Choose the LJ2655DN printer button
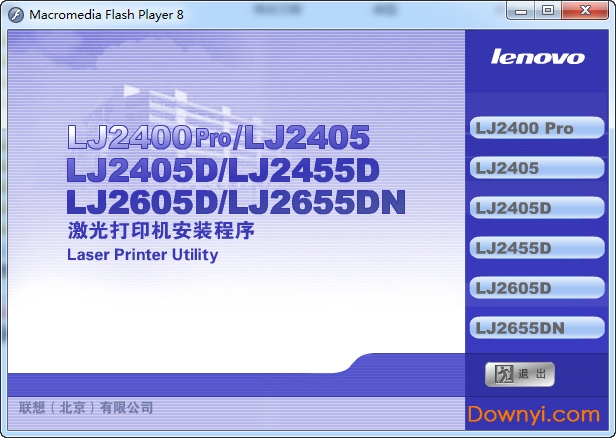Viewport: 616px width, 438px height. pos(537,328)
